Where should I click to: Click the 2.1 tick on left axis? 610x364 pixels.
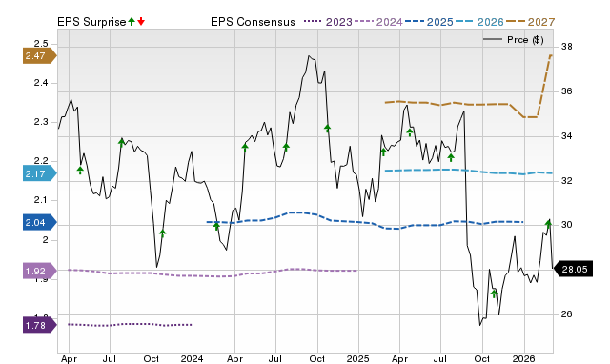click(41, 200)
